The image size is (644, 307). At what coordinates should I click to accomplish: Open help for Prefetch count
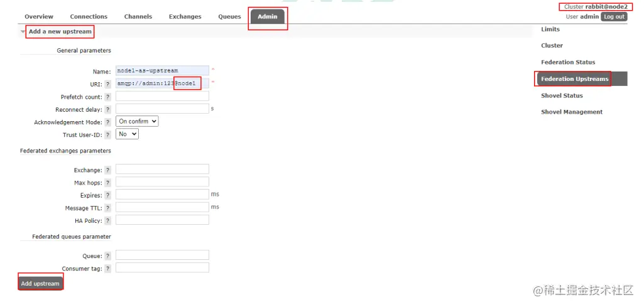107,97
